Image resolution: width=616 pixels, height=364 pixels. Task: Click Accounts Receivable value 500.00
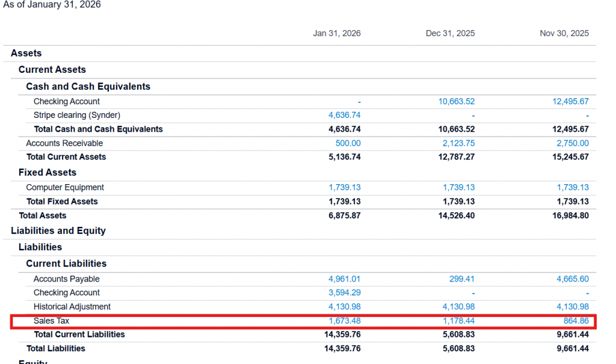coord(348,143)
